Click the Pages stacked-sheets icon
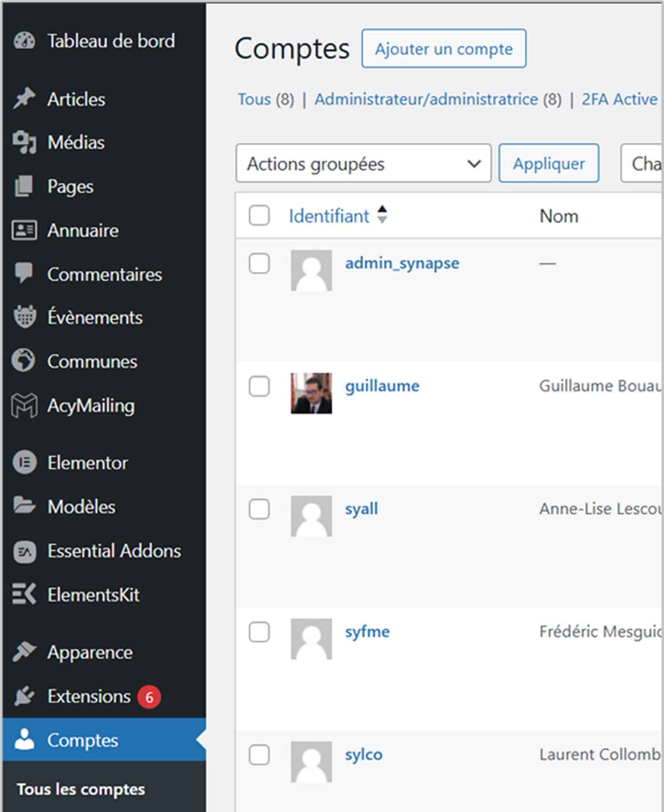The width and height of the screenshot is (664, 812). point(24,186)
